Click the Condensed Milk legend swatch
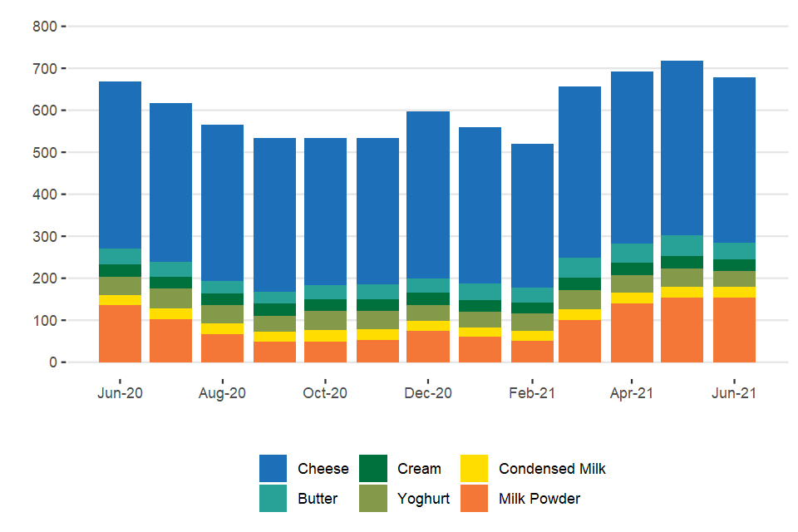The height and width of the screenshot is (532, 798). pyautogui.click(x=474, y=468)
